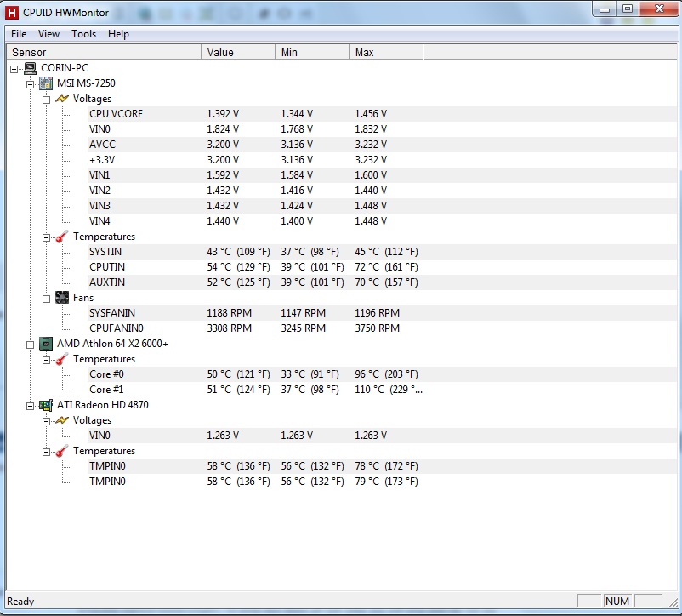Select the VIN1 row

point(383,175)
